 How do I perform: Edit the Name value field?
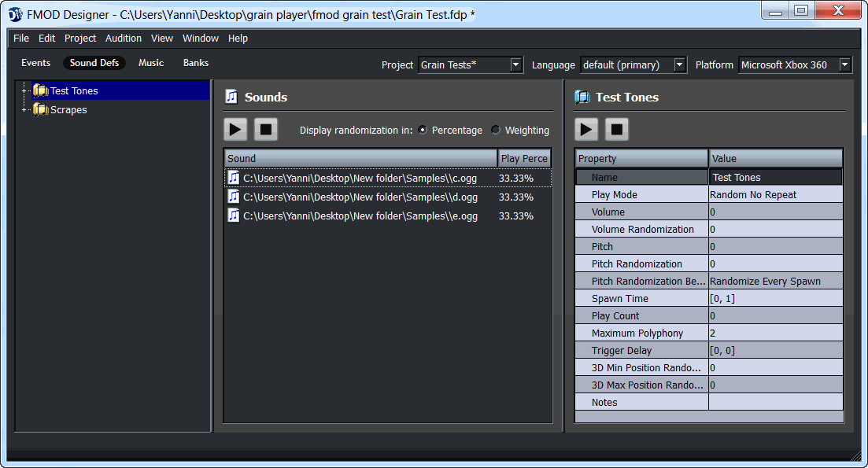(776, 177)
